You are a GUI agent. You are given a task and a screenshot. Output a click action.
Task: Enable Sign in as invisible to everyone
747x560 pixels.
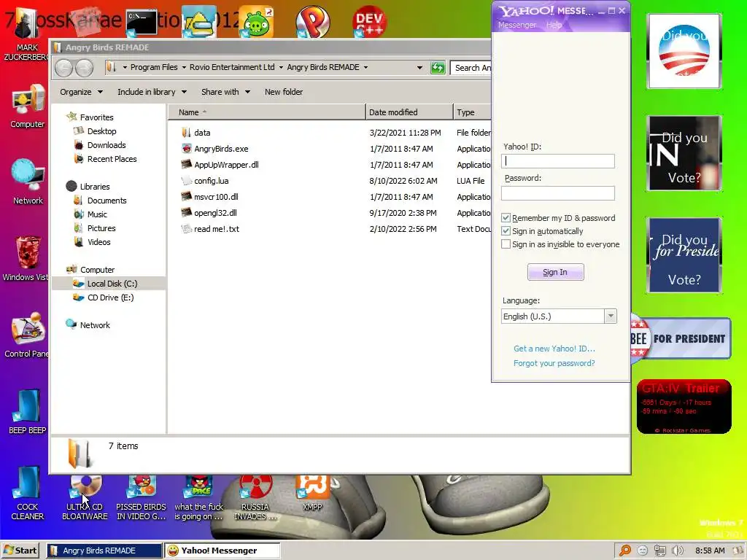click(506, 244)
